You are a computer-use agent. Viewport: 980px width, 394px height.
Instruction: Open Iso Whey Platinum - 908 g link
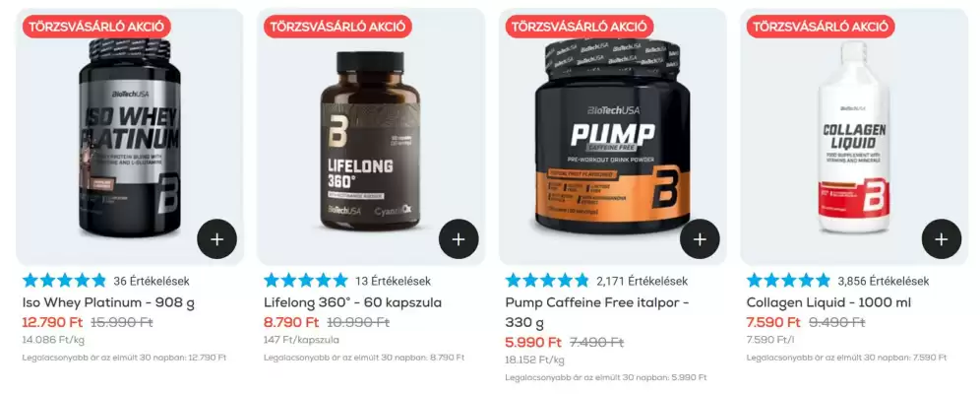[x=109, y=302]
